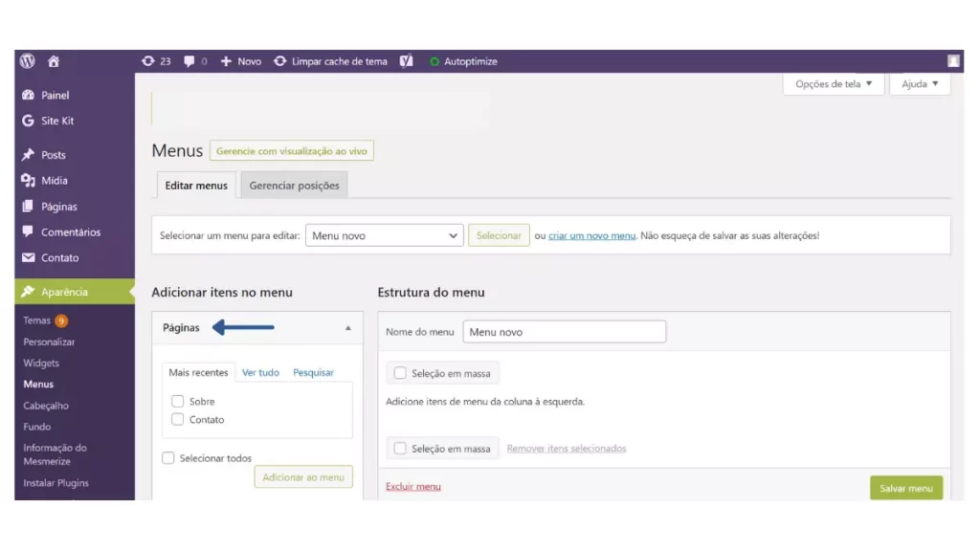Click the Salvar menu button
The width and height of the screenshot is (980, 551).
[906, 488]
